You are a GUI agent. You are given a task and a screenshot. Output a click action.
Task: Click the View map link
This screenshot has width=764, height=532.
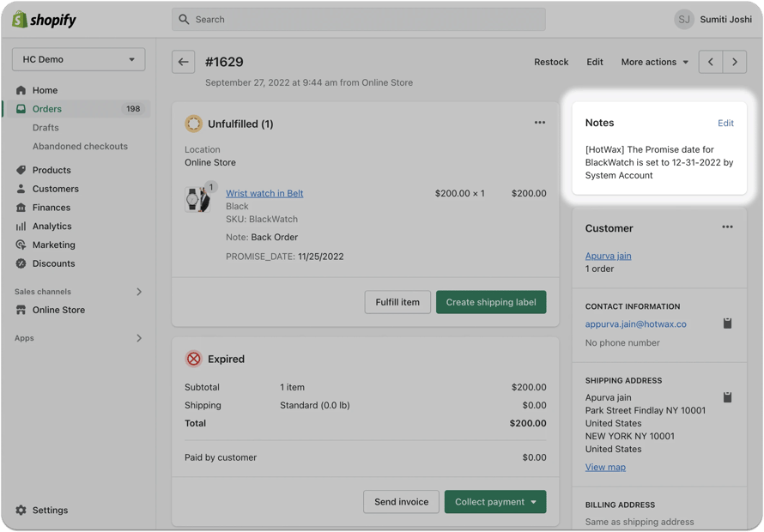(606, 467)
